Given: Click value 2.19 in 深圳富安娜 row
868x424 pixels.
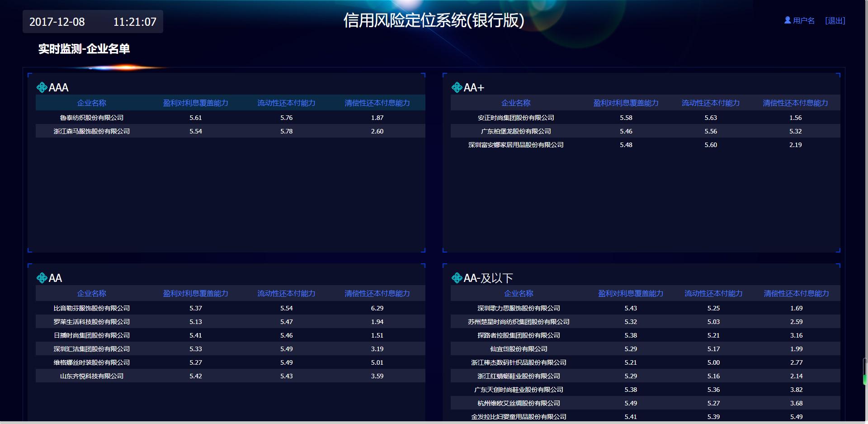Looking at the screenshot, I should [x=796, y=145].
